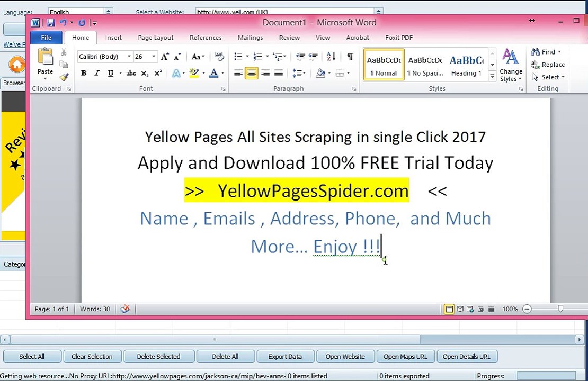The width and height of the screenshot is (588, 381).
Task: Apply superscript formatting
Action: 158,73
